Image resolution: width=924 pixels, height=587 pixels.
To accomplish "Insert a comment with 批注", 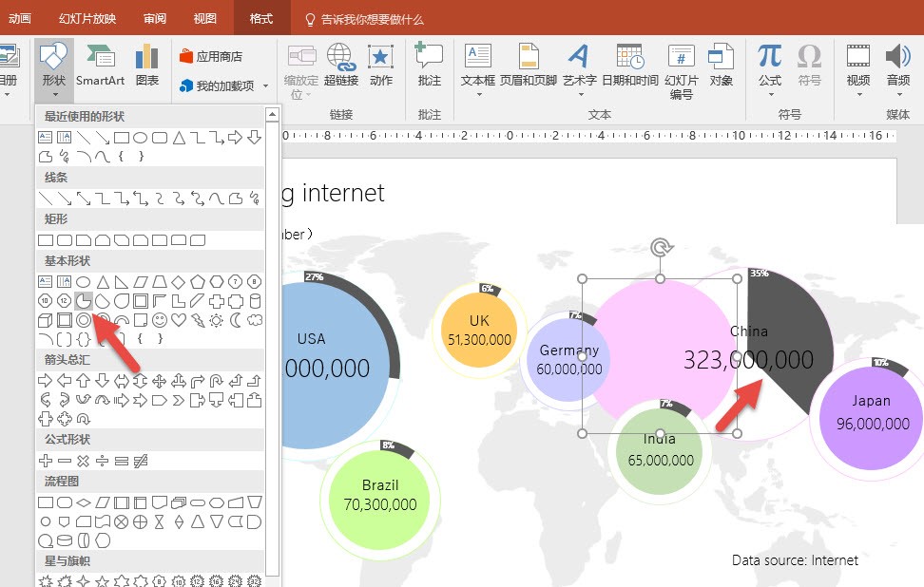I will tap(429, 66).
